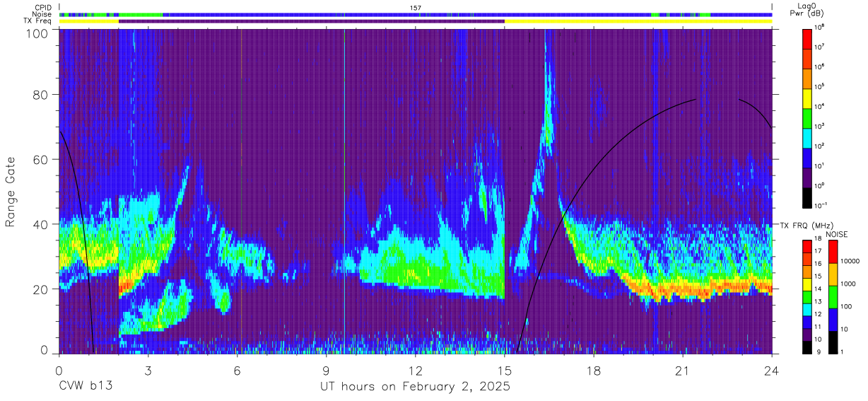Click the 9 label on the TX FRQ scale
This screenshot has width=868, height=401.
[x=818, y=352]
